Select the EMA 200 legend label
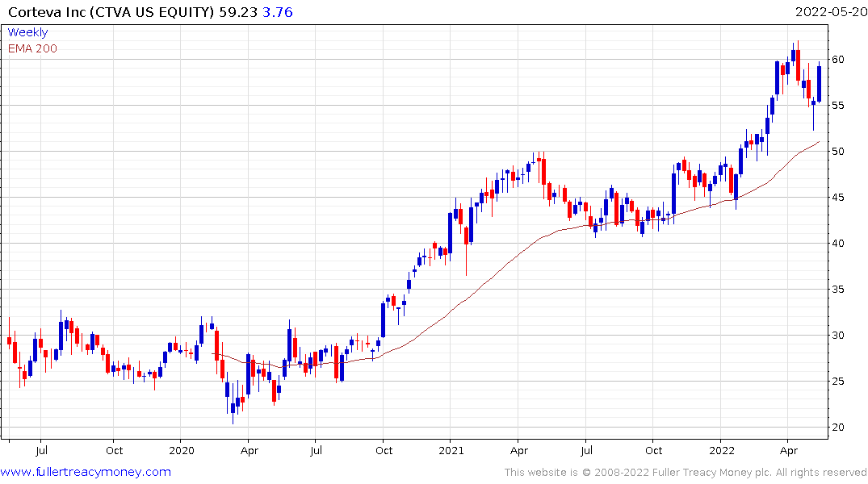 pos(32,48)
